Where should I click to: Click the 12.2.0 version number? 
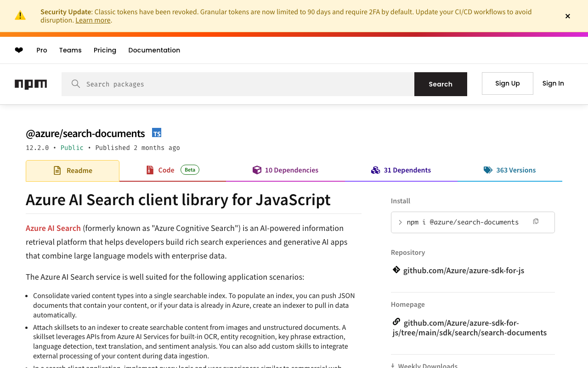click(x=37, y=148)
